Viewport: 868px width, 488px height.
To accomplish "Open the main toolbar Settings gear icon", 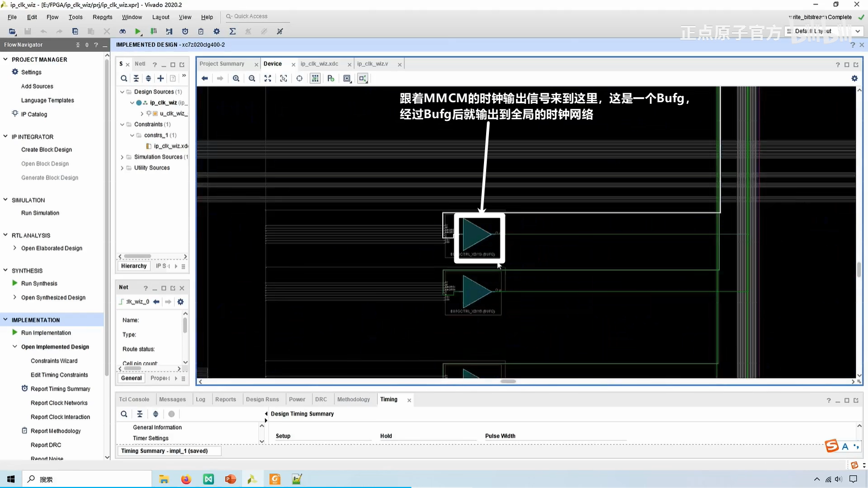I will 216,31.
